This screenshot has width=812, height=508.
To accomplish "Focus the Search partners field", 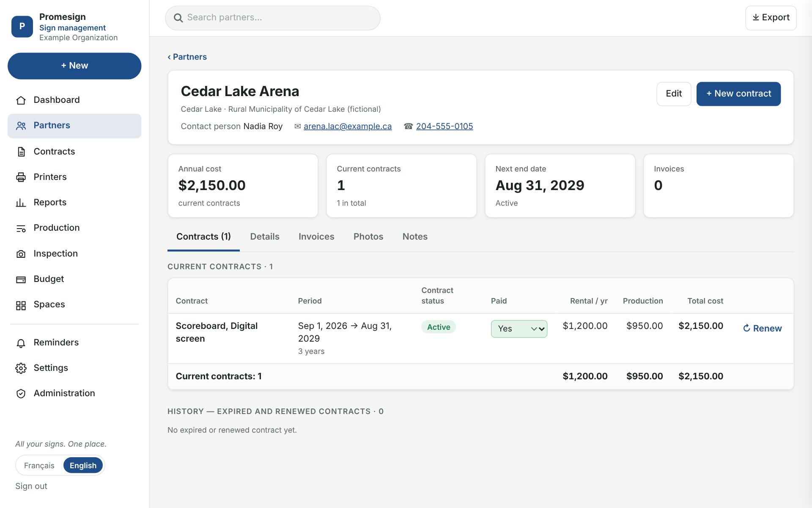I will click(x=273, y=18).
